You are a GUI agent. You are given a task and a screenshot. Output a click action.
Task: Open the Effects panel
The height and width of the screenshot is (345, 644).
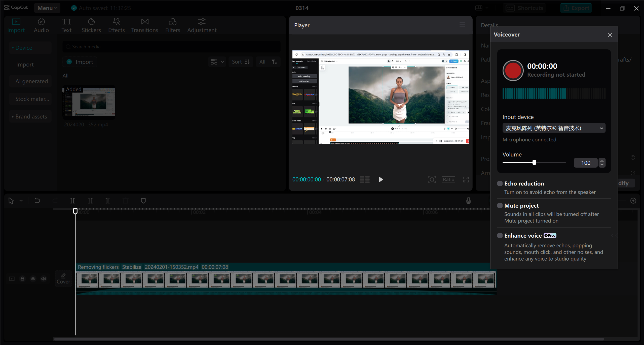116,25
